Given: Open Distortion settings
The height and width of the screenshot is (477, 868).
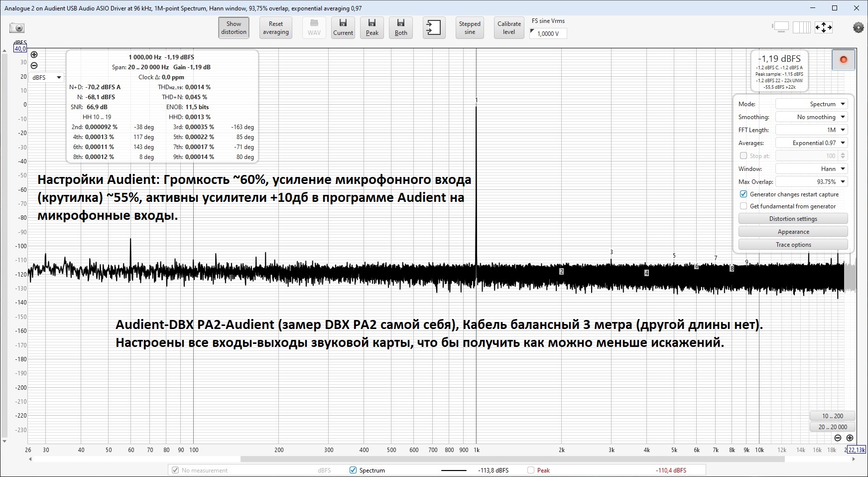Looking at the screenshot, I should [793, 219].
